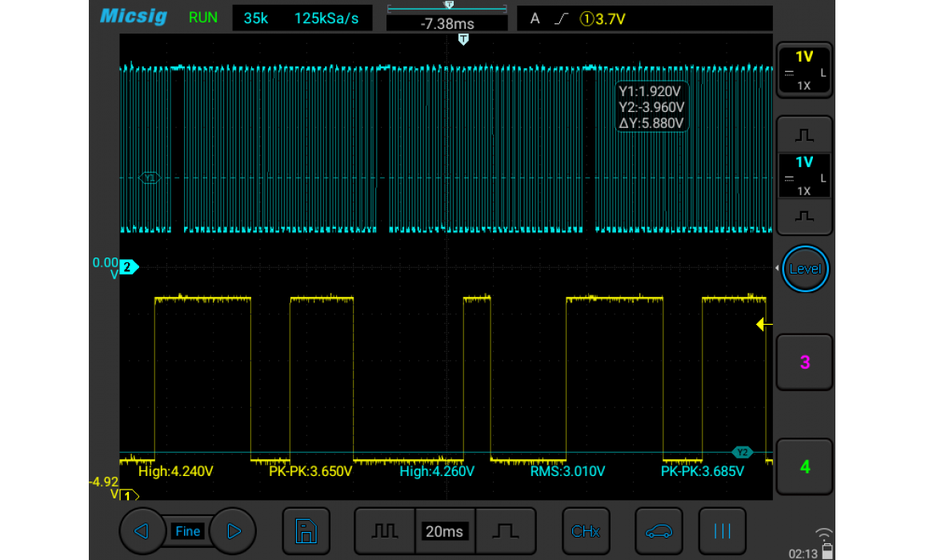The height and width of the screenshot is (560, 925).
Task: Open the 20ms timebase selector
Action: (444, 531)
